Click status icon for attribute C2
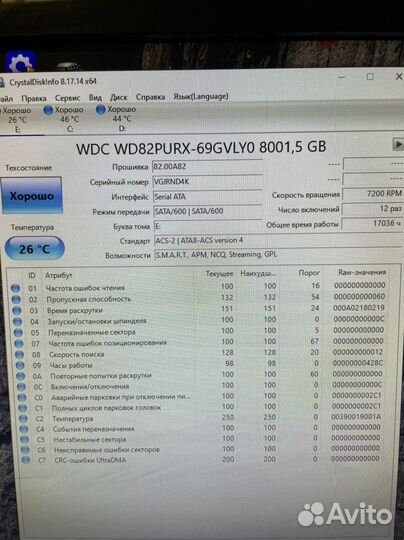404x540 pixels. tap(23, 419)
